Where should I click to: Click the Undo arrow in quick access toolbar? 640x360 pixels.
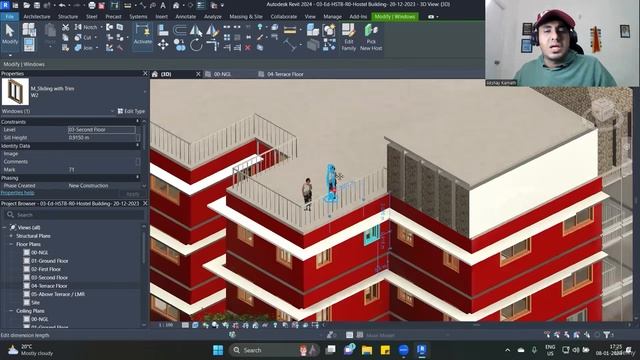click(x=62, y=5)
